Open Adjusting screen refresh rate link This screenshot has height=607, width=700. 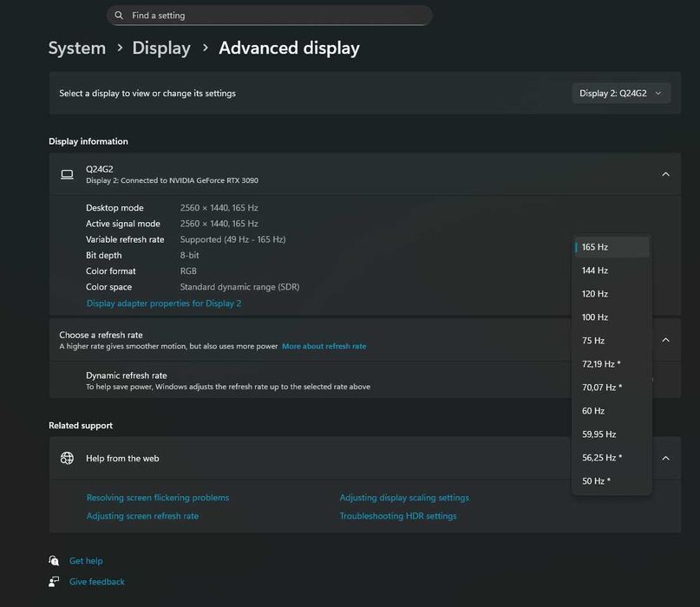(x=142, y=515)
